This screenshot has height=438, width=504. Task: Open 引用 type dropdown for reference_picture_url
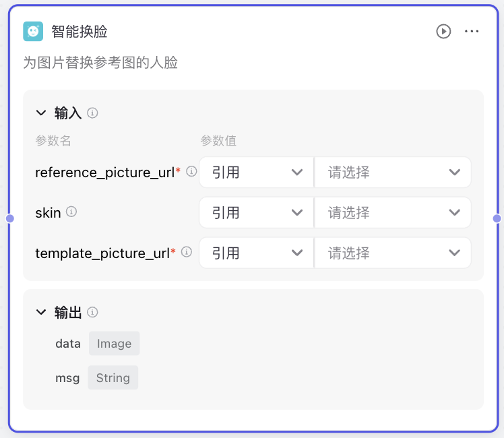[x=257, y=173]
